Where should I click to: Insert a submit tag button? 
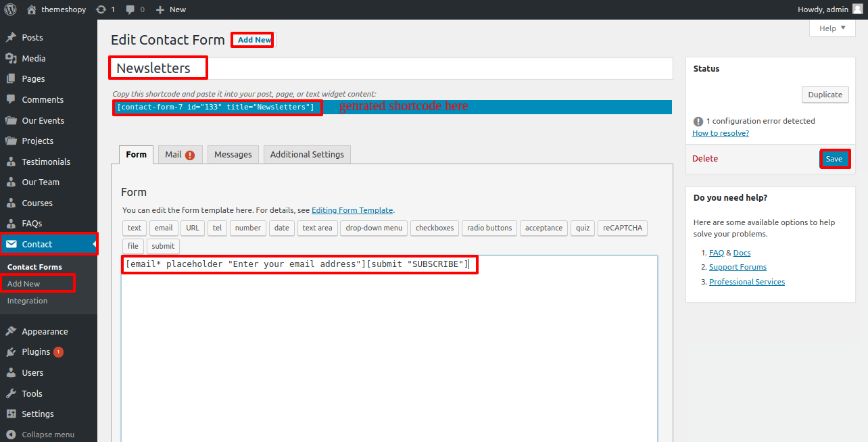163,246
